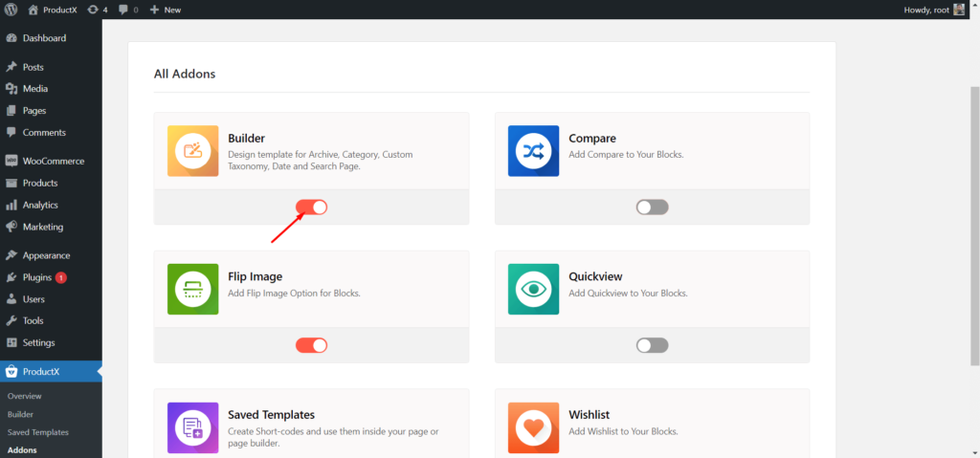Click the Quickview addon title
The width and height of the screenshot is (980, 458).
click(x=595, y=276)
